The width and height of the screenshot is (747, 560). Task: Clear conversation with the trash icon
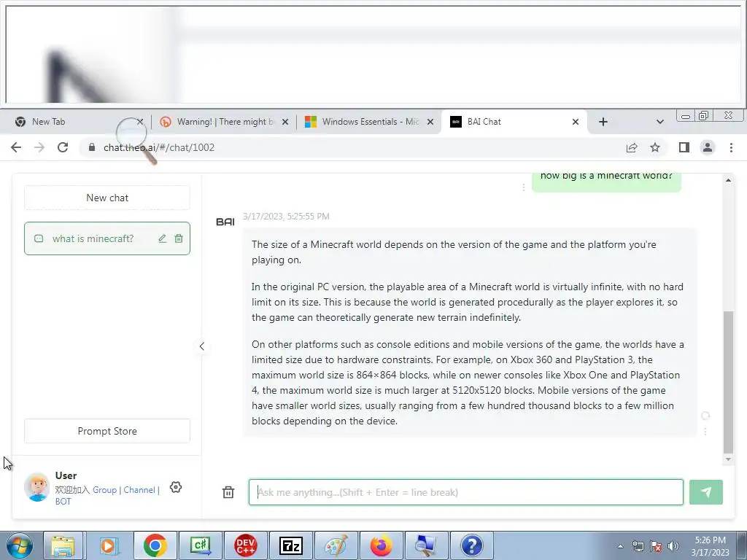click(x=228, y=492)
